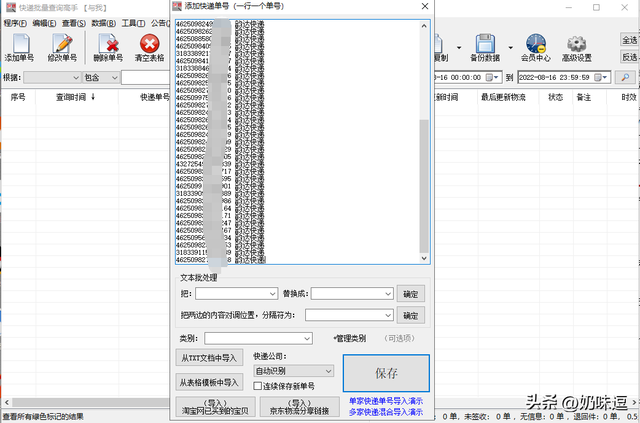Screen dimensions: 640x423
Task: Click the left arrow of main horizontal scrollbar
Action: (7, 402)
